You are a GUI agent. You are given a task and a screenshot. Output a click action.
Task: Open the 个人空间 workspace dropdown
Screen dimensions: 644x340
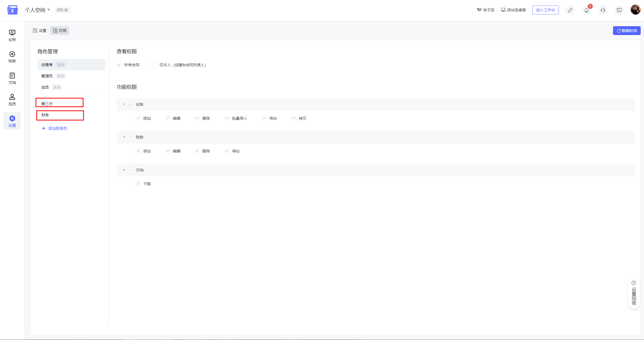[38, 10]
